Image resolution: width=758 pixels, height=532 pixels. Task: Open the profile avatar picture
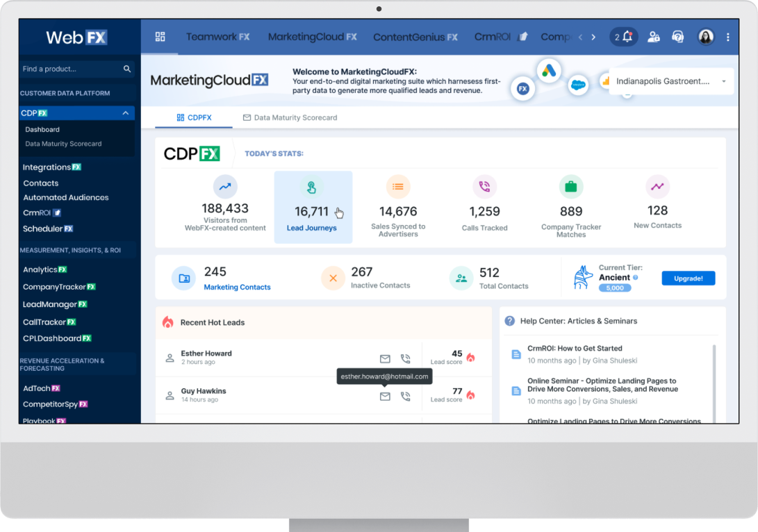(x=706, y=37)
